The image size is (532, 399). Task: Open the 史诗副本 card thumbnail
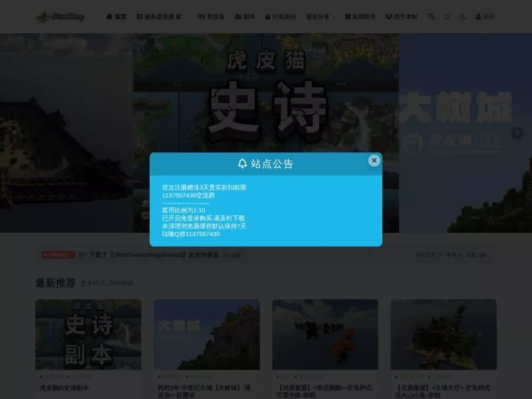click(88, 334)
